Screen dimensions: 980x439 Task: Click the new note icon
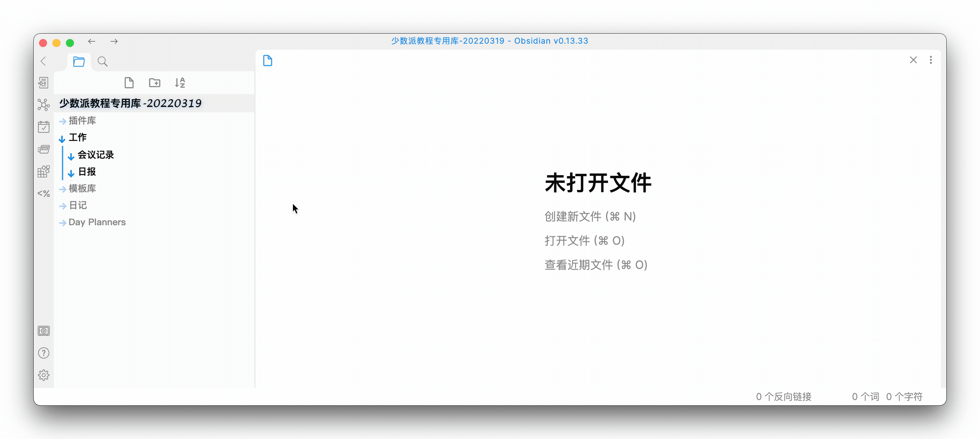point(129,82)
